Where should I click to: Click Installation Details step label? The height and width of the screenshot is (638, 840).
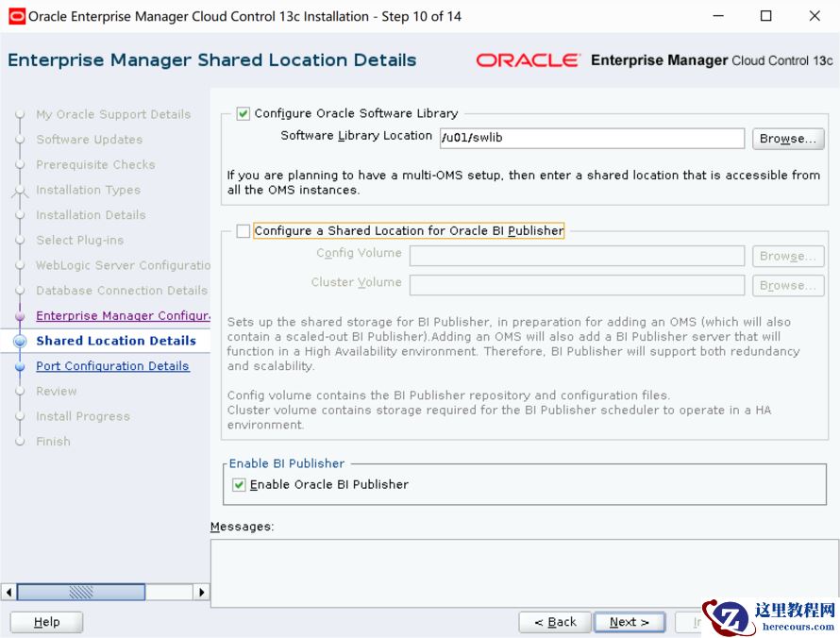91,215
